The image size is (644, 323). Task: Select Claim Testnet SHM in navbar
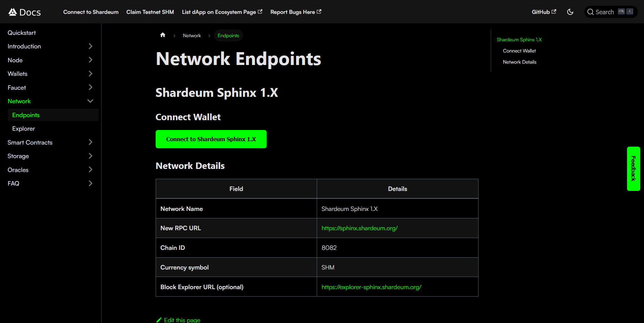[x=150, y=12]
